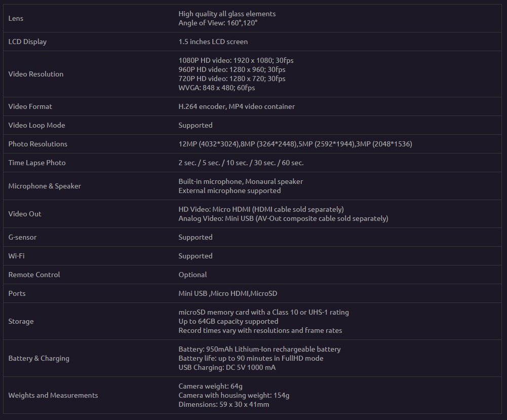This screenshot has height=420, width=507.
Task: Click the Video Resolution row heading
Action: [x=36, y=74]
